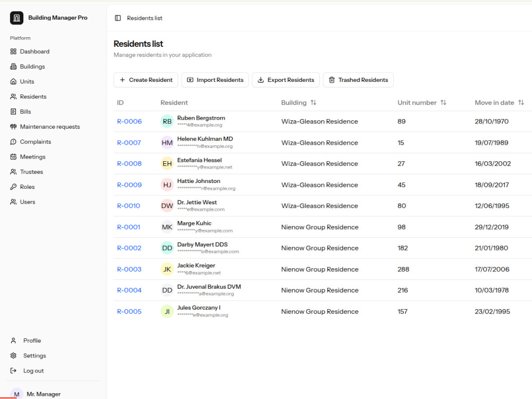Image resolution: width=532 pixels, height=399 pixels.
Task: View Trashed Residents
Action: [x=358, y=80]
